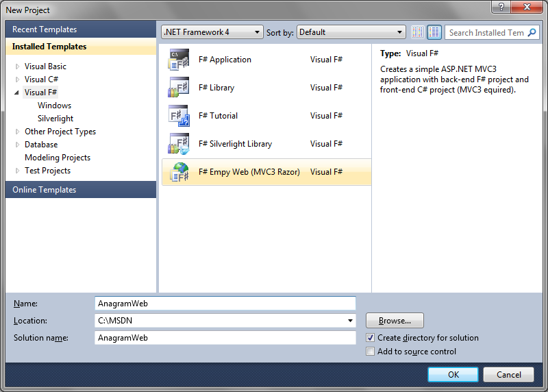The width and height of the screenshot is (548, 392).
Task: Click the Solution name input field
Action: click(225, 338)
